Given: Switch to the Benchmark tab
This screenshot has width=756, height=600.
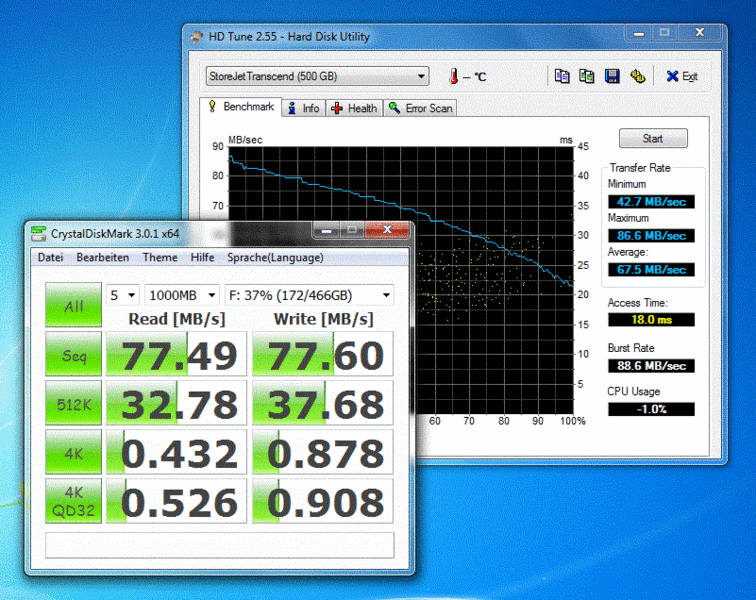Looking at the screenshot, I should 241,107.
